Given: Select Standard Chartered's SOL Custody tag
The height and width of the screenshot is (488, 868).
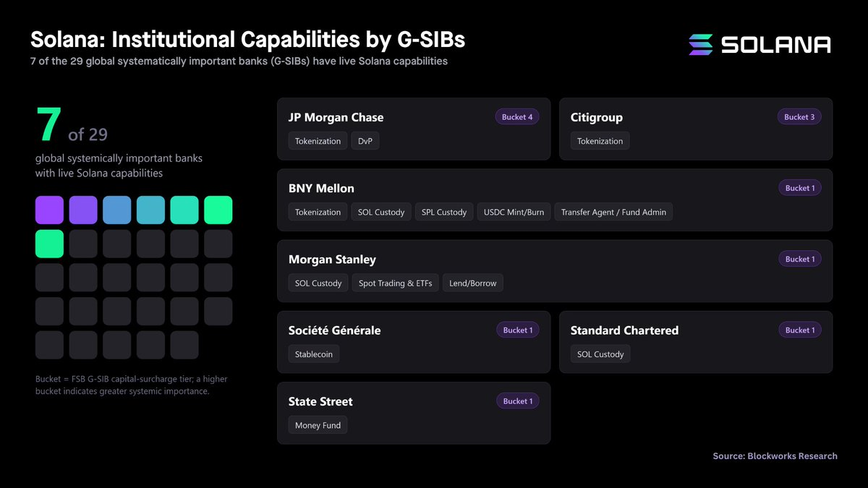Looking at the screenshot, I should [600, 354].
